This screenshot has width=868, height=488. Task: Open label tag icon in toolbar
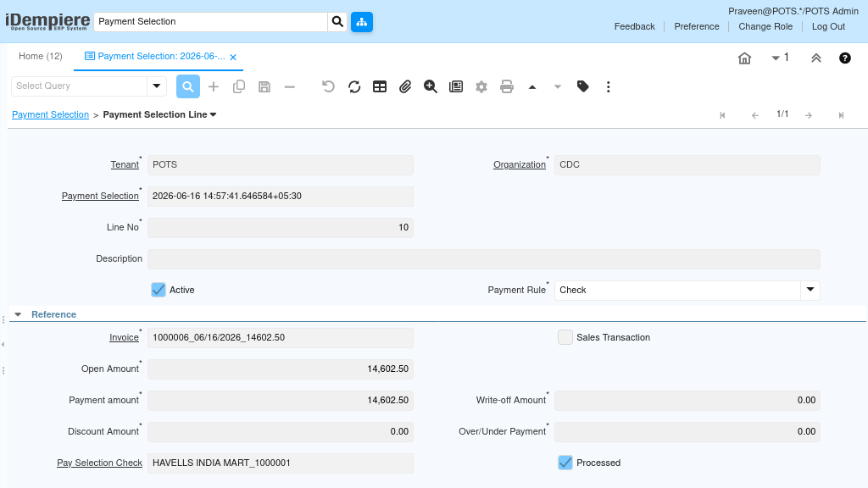pyautogui.click(x=583, y=86)
